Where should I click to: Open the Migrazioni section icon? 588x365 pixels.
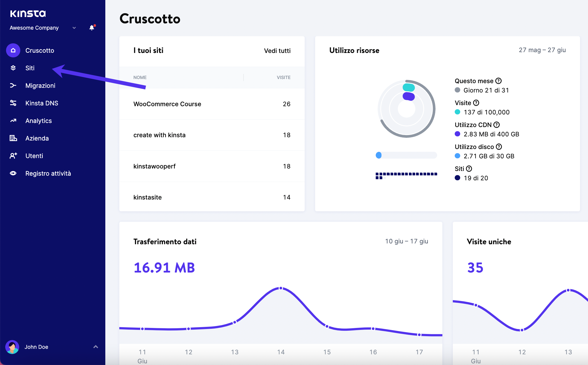coord(13,85)
